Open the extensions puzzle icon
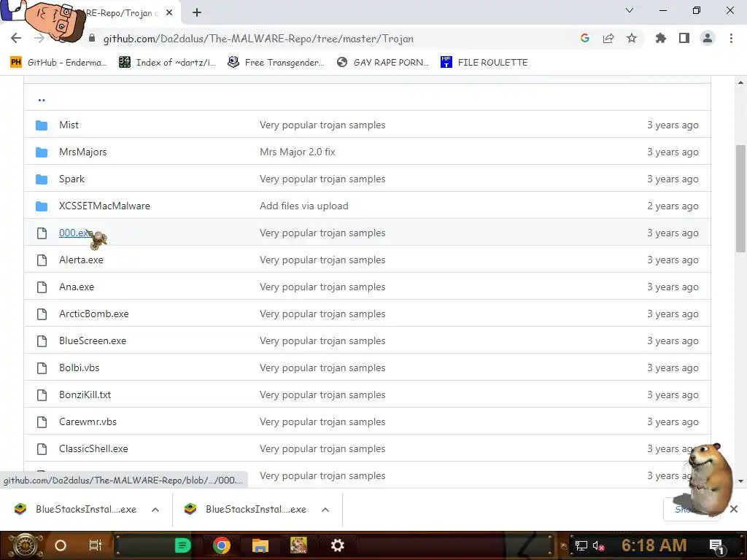 pyautogui.click(x=660, y=38)
